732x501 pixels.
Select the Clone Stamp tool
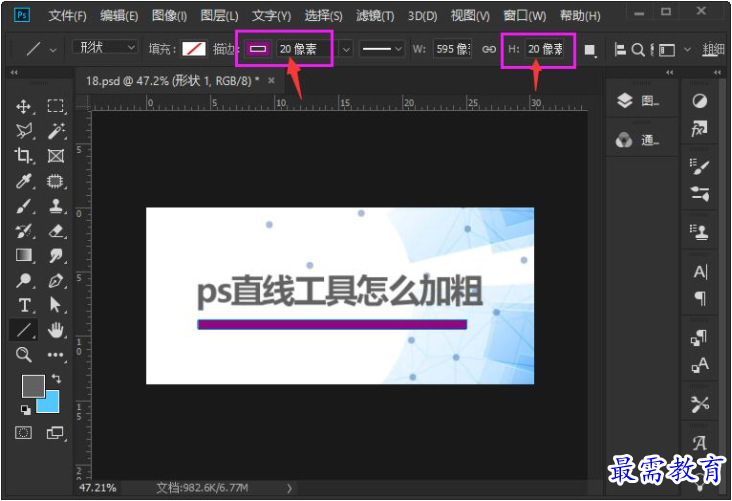pos(56,206)
